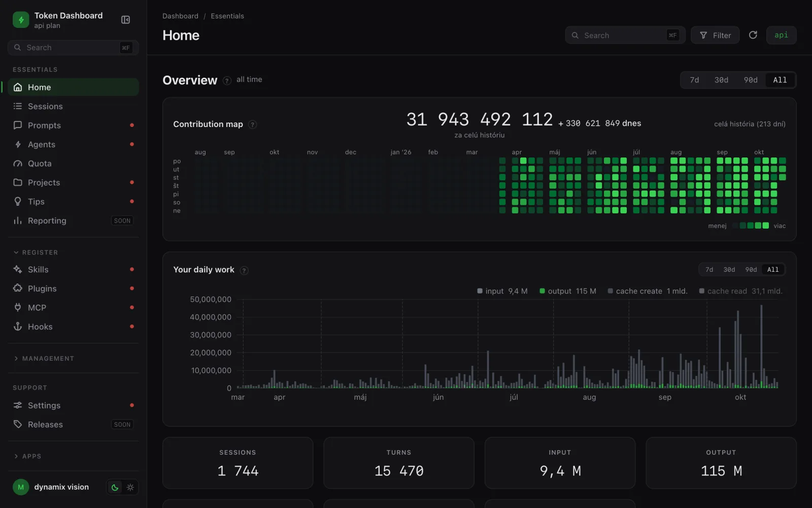The height and width of the screenshot is (508, 812).
Task: Expand the APPS sidebar section
Action: pyautogui.click(x=27, y=456)
